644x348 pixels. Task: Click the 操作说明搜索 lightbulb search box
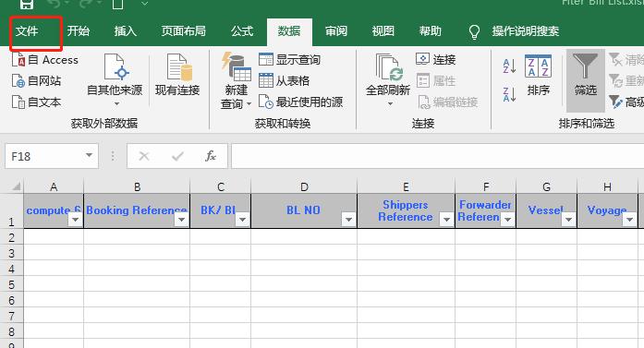[515, 31]
